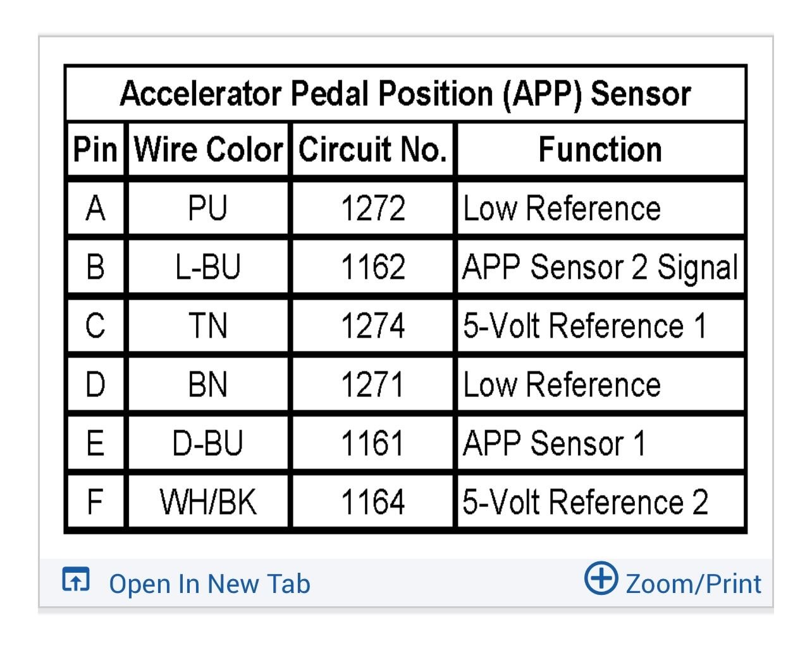
Task: Select the D-BU wire color cell
Action: click(x=208, y=443)
